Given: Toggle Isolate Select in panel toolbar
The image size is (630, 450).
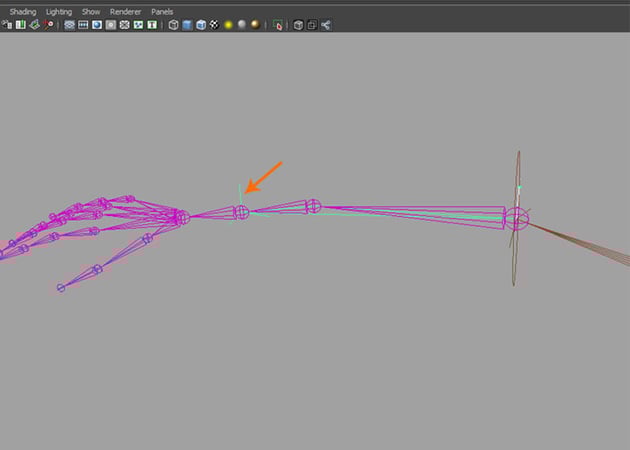Looking at the screenshot, I should [278, 24].
